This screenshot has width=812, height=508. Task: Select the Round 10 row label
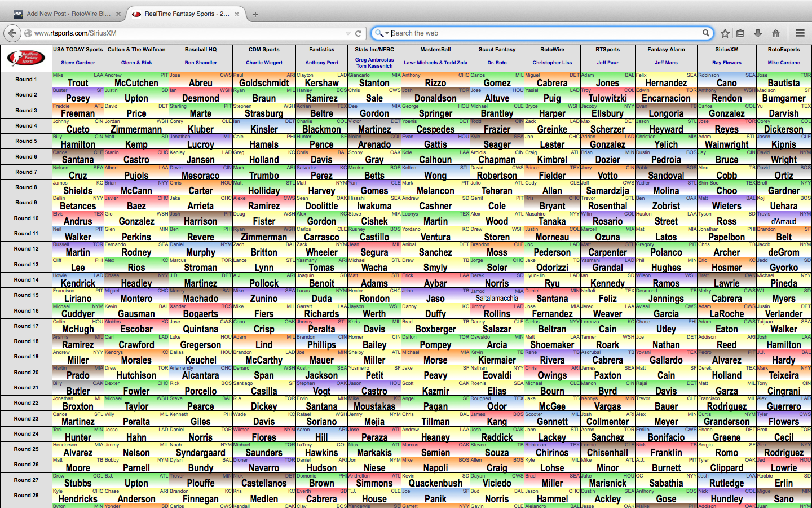click(27, 218)
